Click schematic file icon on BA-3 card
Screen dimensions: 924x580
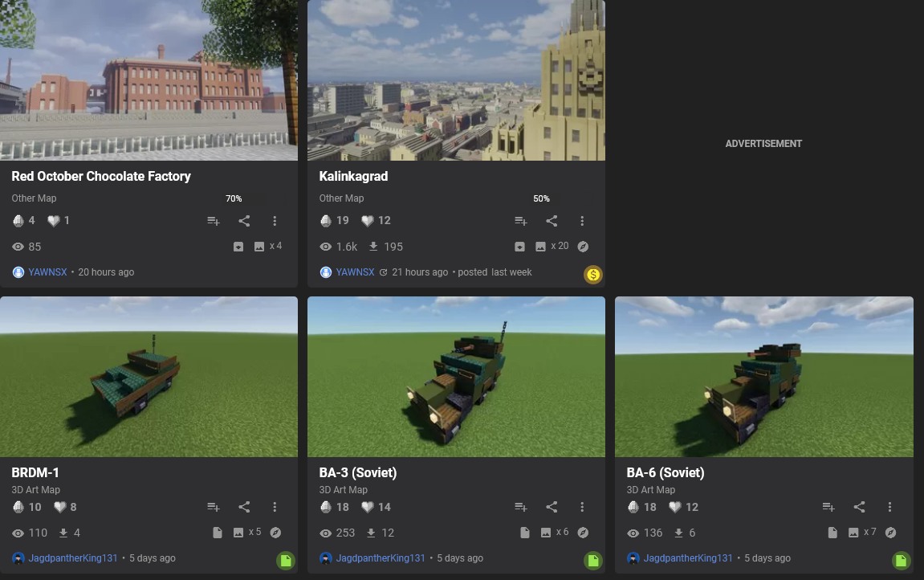tap(525, 533)
